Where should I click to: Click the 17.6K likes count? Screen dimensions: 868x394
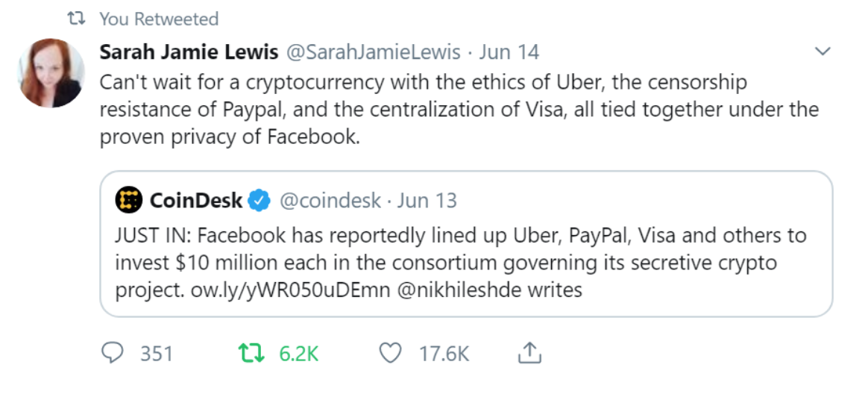[444, 353]
